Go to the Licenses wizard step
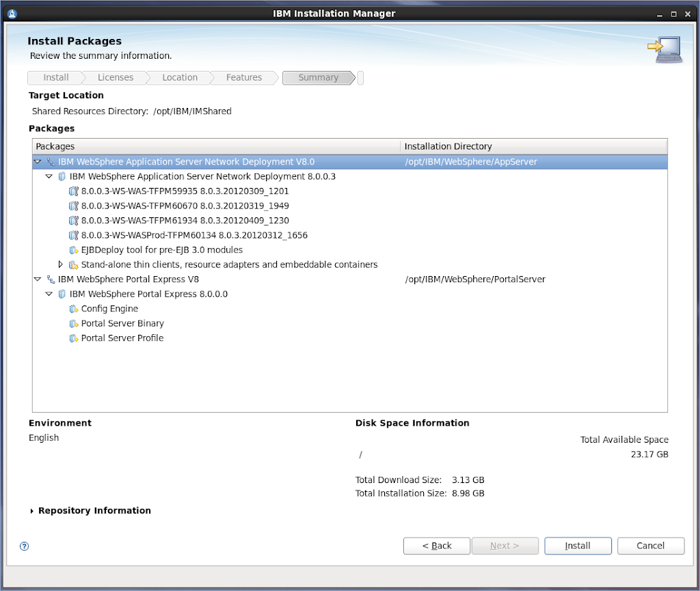The image size is (700, 591). pyautogui.click(x=115, y=78)
